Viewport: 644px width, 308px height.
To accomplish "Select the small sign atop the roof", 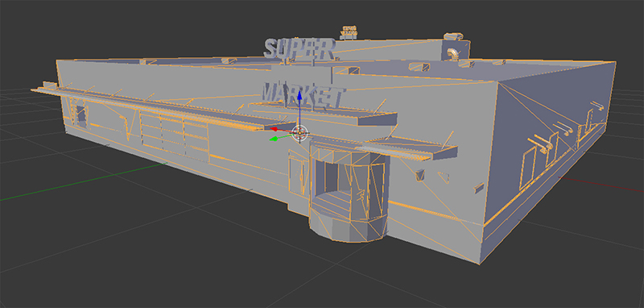I will (349, 32).
